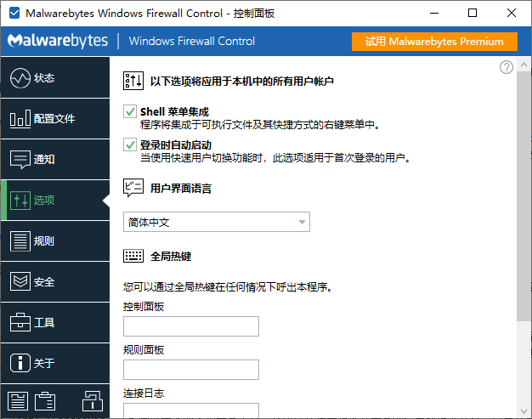532x419 pixels.
Task: Click the vertical scrollbar thumb
Action: (524, 196)
